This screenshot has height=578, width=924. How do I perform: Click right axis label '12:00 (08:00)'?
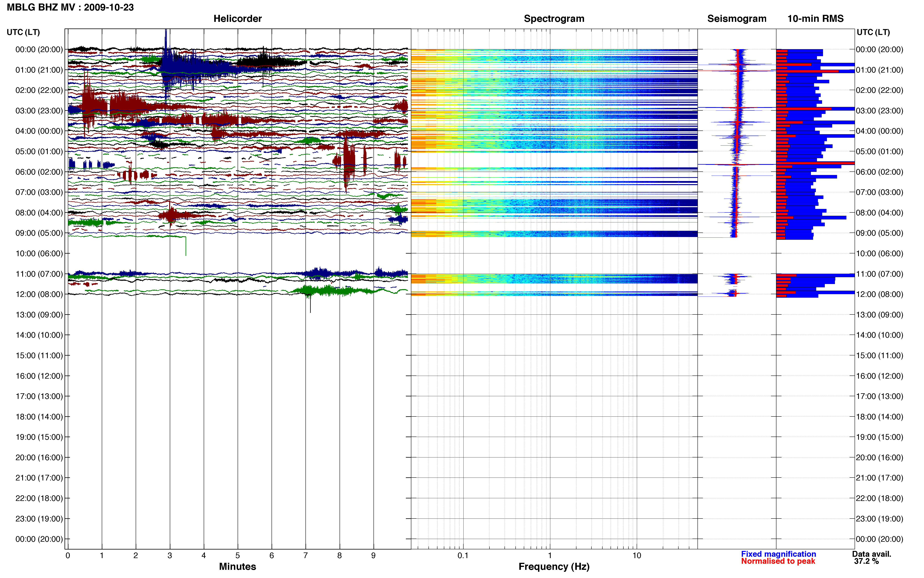point(880,294)
